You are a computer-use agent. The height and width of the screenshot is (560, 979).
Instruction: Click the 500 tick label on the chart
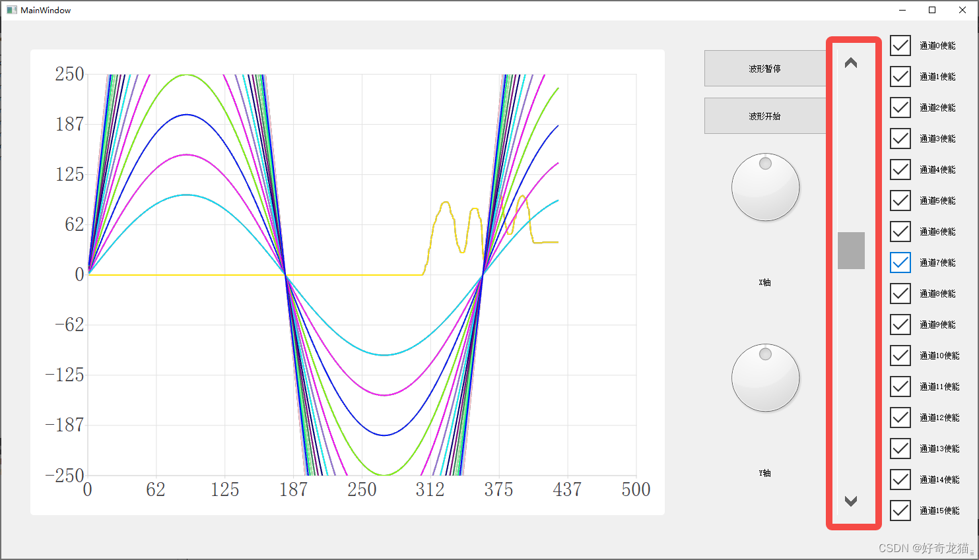tap(636, 489)
